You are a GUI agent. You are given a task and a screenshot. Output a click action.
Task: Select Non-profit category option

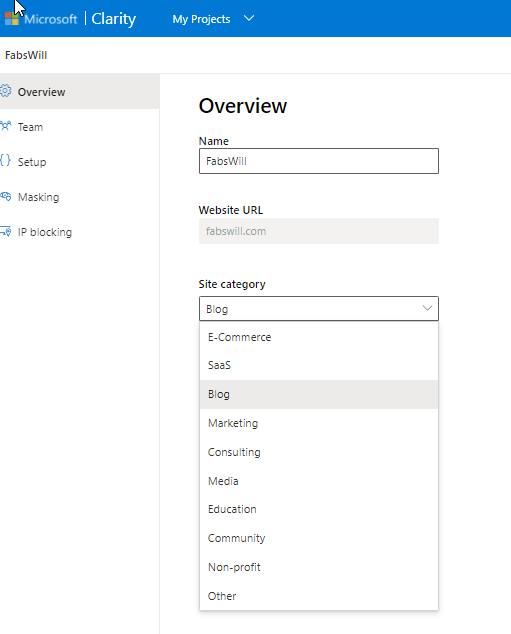pos(319,567)
